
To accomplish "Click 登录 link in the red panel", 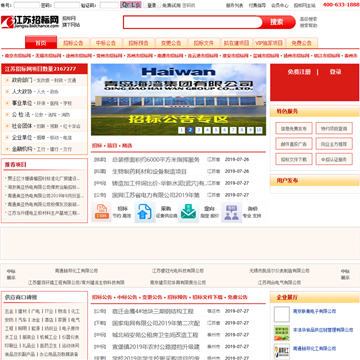I will click(335, 72).
